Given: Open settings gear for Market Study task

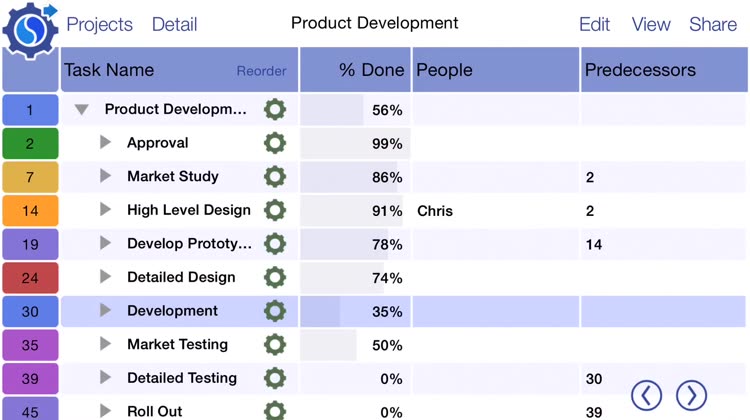Looking at the screenshot, I should click(275, 177).
